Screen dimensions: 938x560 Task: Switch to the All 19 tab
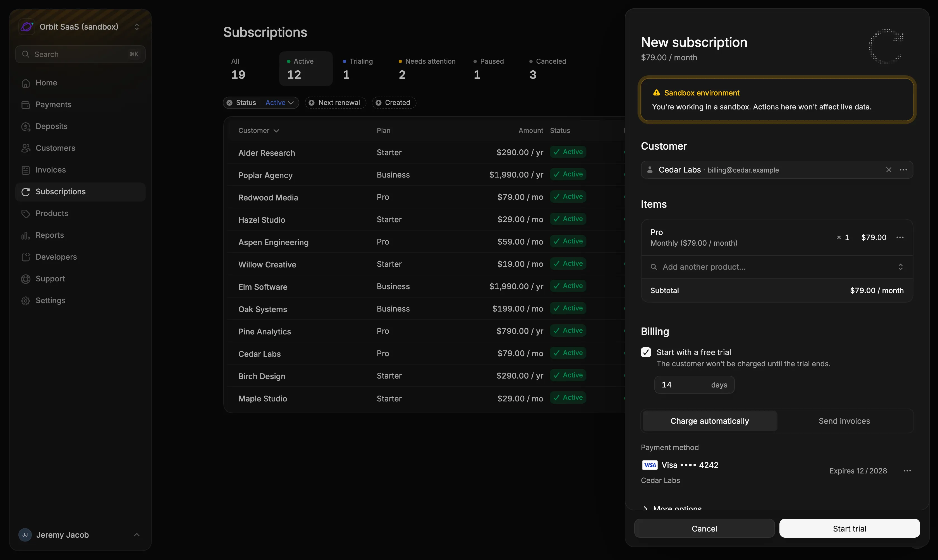(250, 69)
